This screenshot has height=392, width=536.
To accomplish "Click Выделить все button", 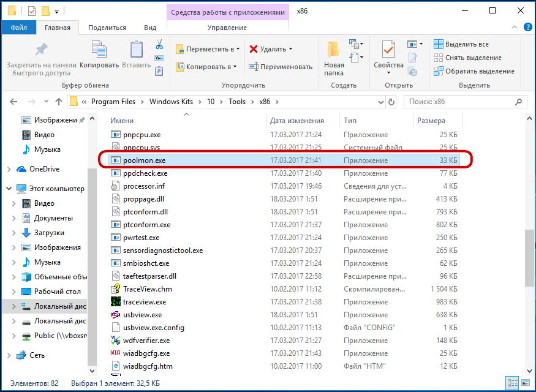I will pos(461,44).
